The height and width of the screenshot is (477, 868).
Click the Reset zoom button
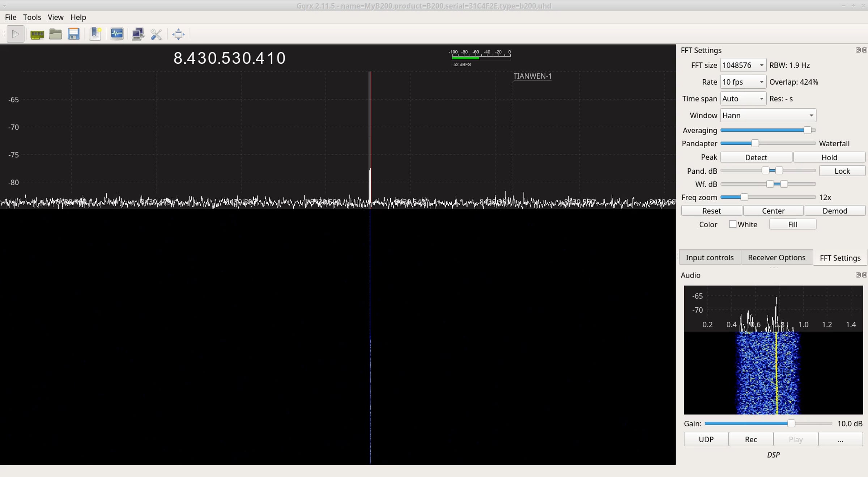(x=711, y=211)
